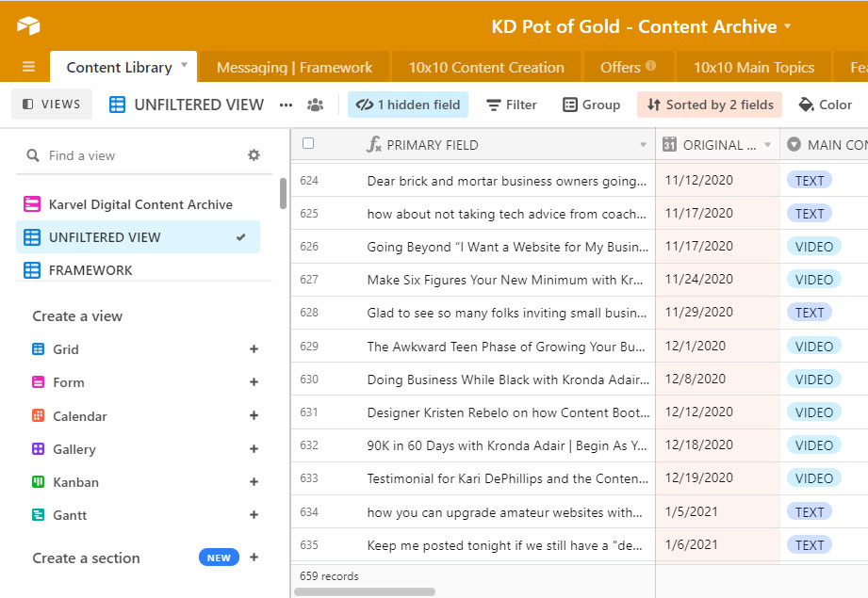Click the Airtable logo in the top left
This screenshot has width=868, height=598.
tap(26, 25)
